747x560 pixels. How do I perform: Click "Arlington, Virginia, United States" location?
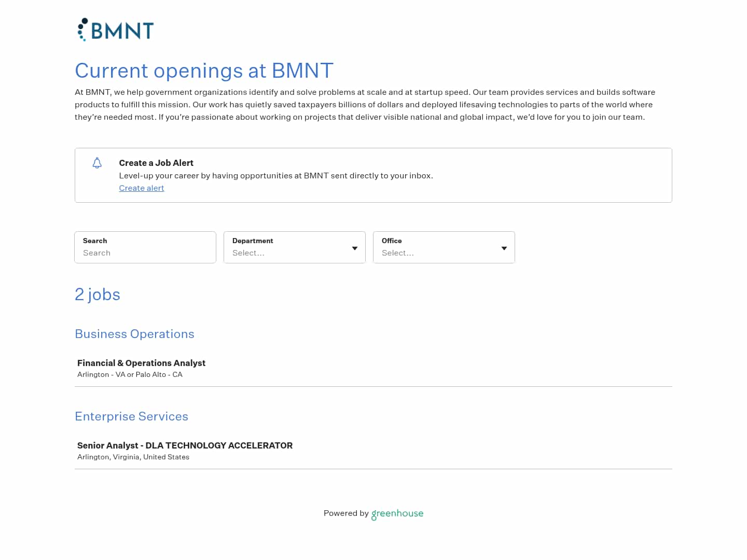(133, 457)
